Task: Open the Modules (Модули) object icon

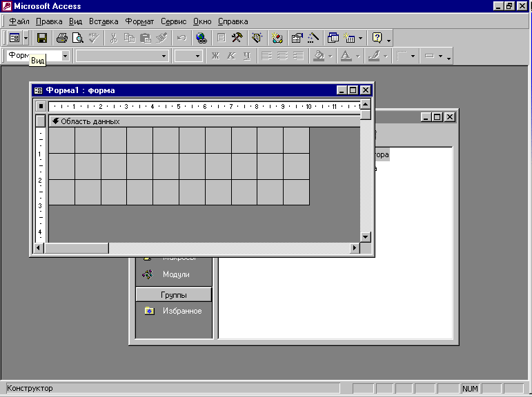Action: [148, 274]
